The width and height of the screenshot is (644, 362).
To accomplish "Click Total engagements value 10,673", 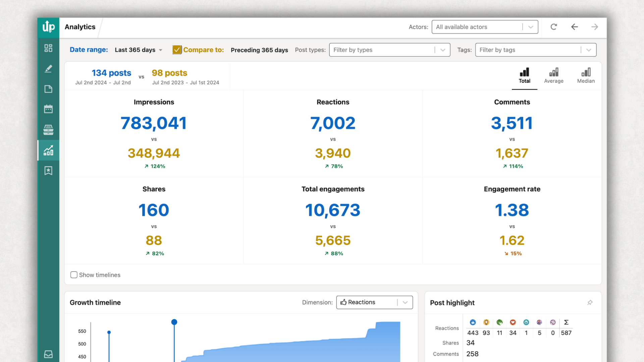I will click(333, 210).
